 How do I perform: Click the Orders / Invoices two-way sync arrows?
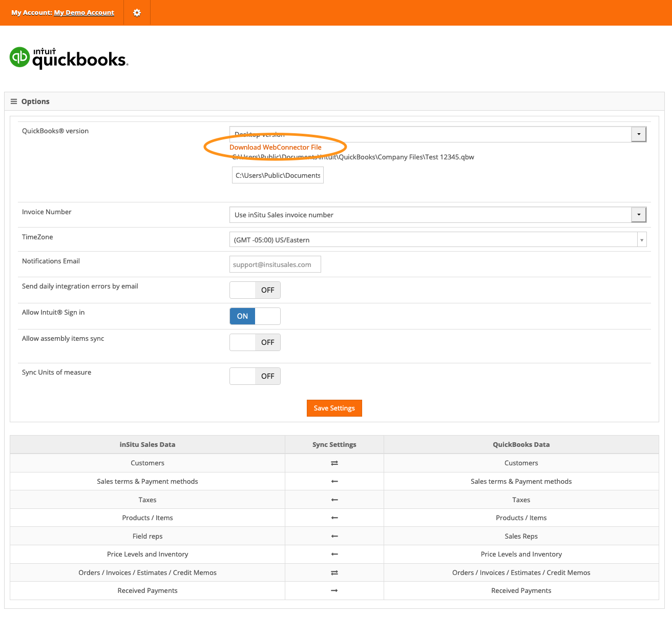click(x=334, y=573)
